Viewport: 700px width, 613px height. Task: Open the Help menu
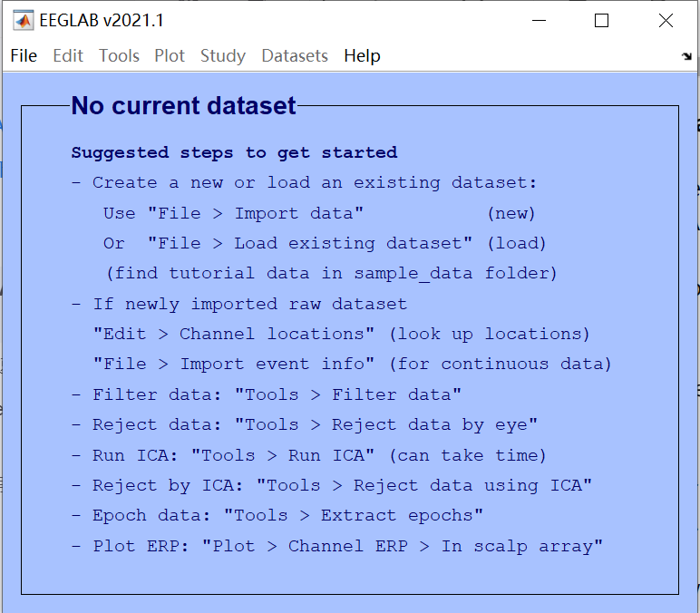362,56
